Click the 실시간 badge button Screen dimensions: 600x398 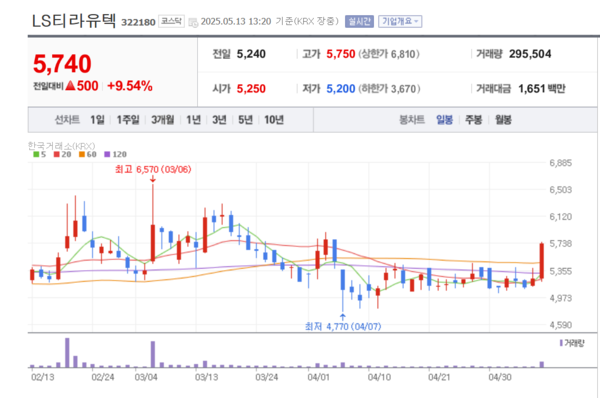click(x=359, y=21)
